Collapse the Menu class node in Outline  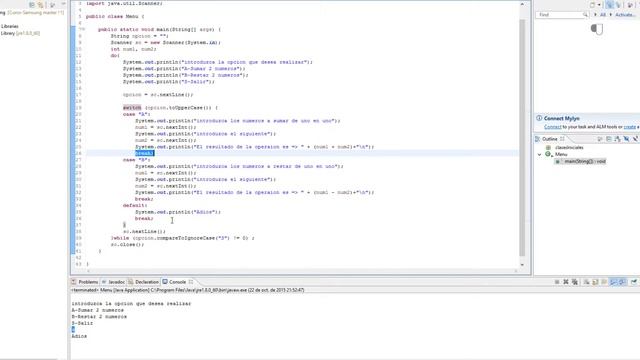(539, 155)
